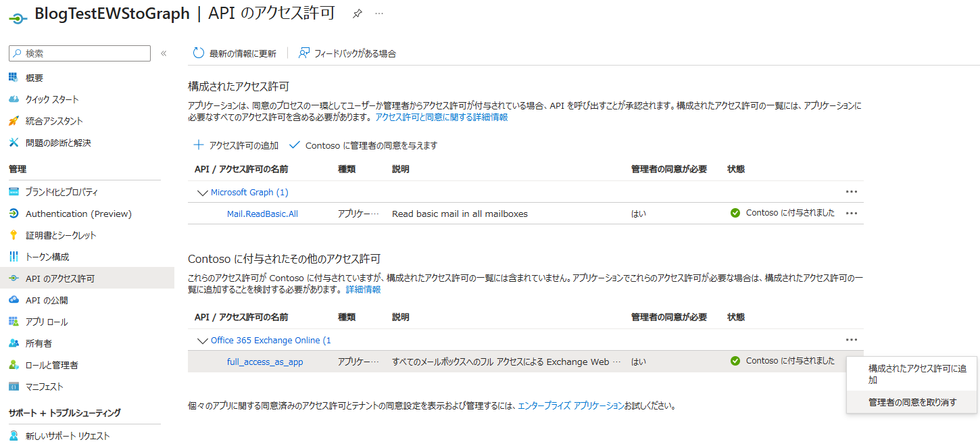This screenshot has height=444, width=980.
Task: Click Contoso に管理者の同意を与えます button
Action: click(363, 145)
